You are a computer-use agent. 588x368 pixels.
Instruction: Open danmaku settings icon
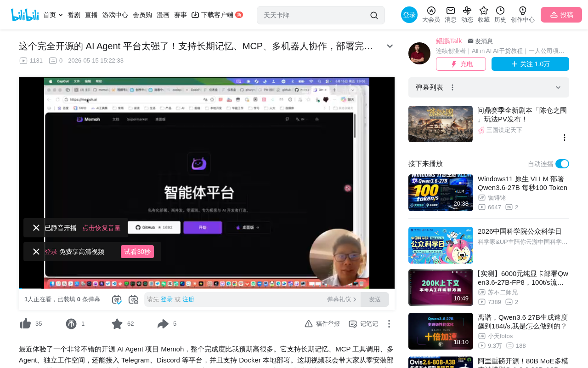[133, 299]
